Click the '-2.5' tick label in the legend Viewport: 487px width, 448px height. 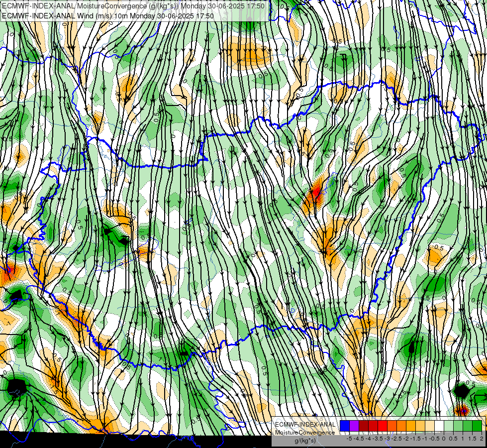(396, 439)
